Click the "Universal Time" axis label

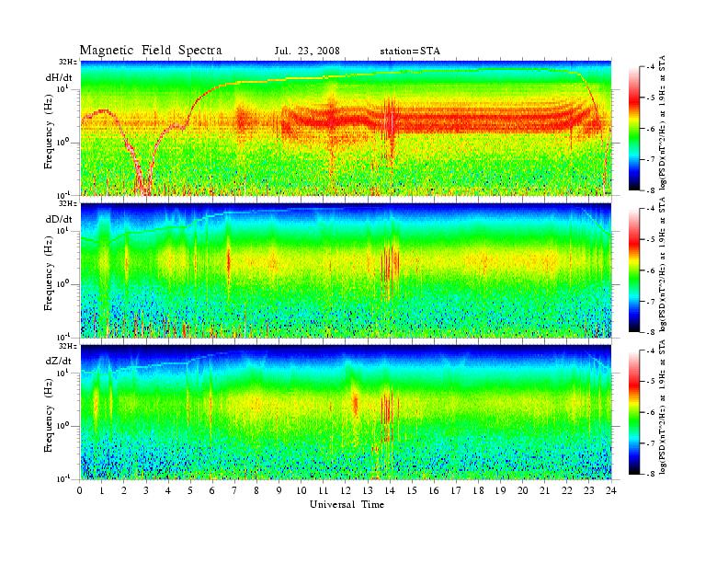[347, 504]
